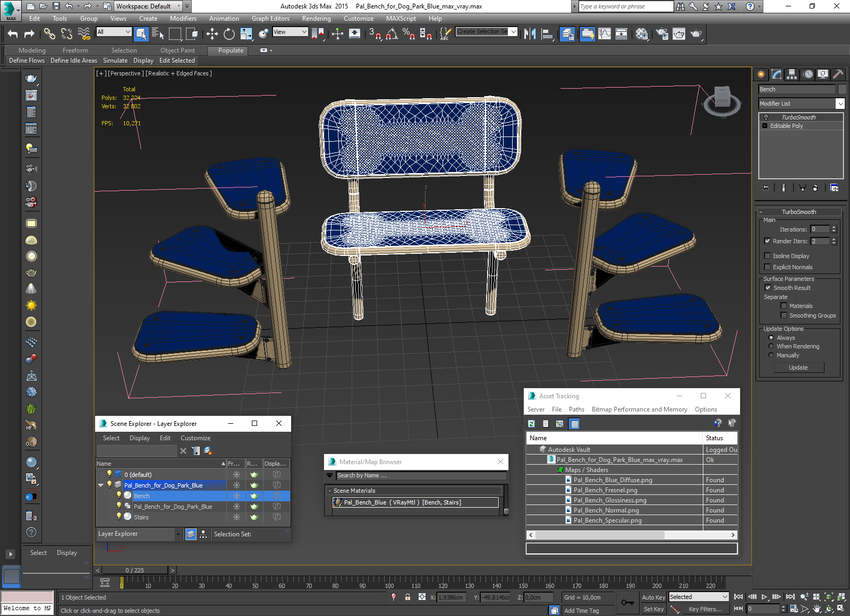This screenshot has width=850, height=616.
Task: Click the Mirror tool icon
Action: 530,34
